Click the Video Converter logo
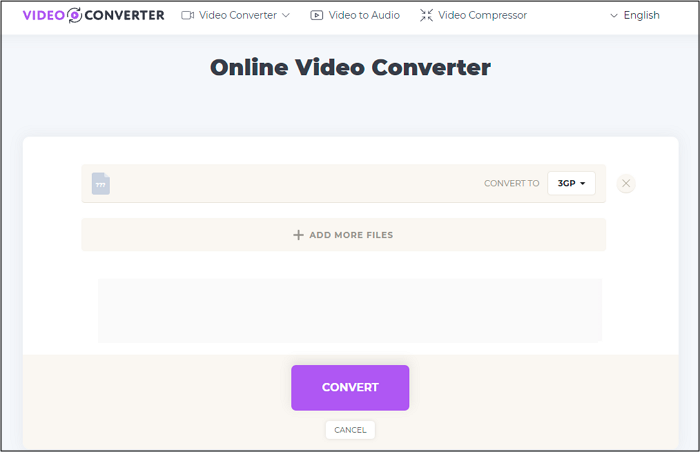 [x=93, y=15]
